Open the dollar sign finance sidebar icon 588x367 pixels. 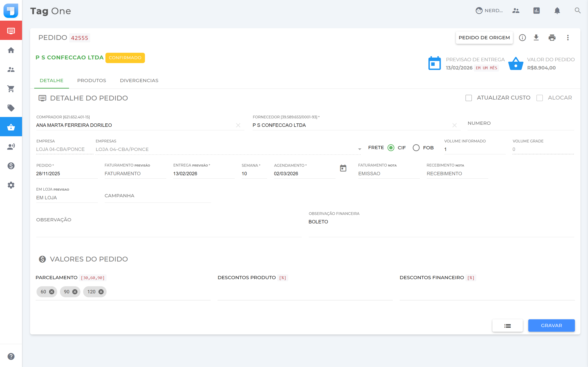pyautogui.click(x=11, y=166)
